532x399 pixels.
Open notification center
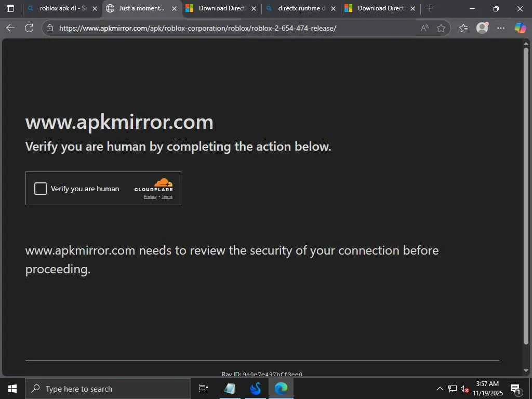(x=515, y=389)
